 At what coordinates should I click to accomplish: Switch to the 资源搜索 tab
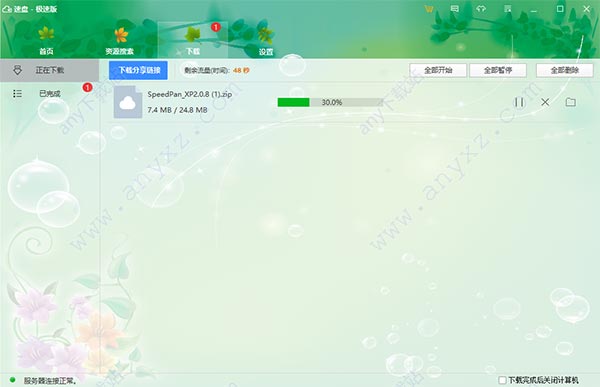[x=120, y=41]
